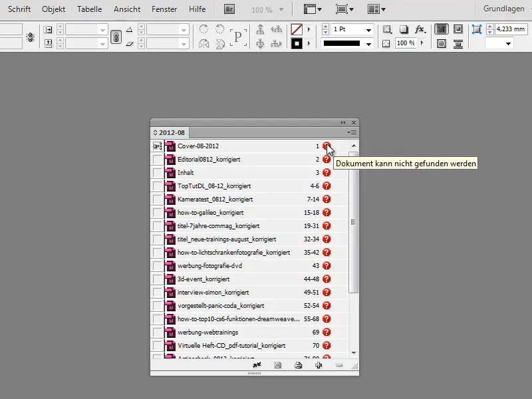532x399 pixels.
Task: Save the book using the disk icon
Action: [277, 364]
